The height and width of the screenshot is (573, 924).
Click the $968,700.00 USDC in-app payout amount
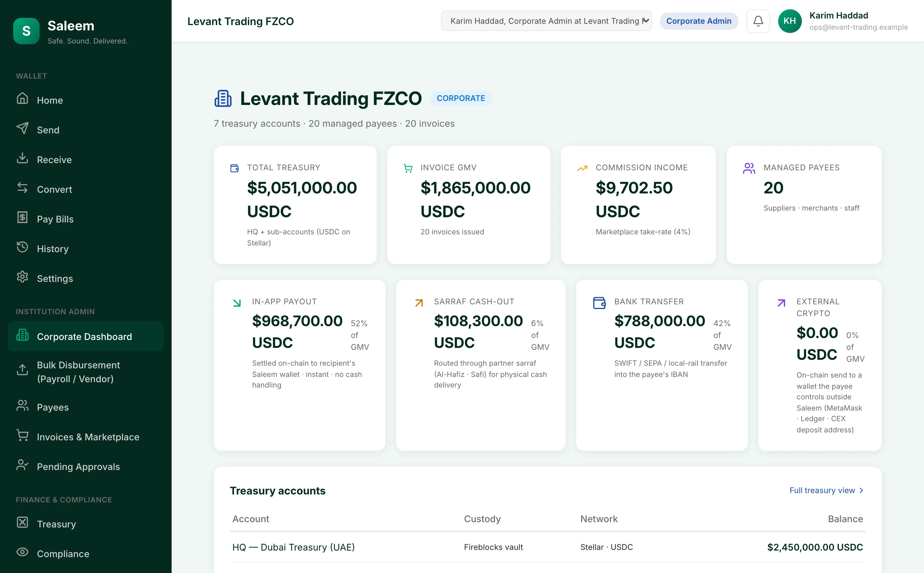tap(297, 332)
